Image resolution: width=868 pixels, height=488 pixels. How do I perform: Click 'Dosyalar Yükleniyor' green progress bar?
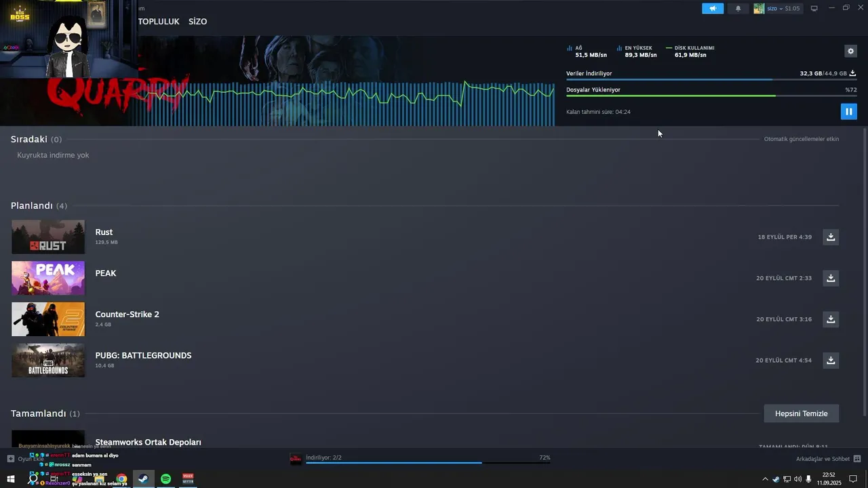(x=711, y=96)
